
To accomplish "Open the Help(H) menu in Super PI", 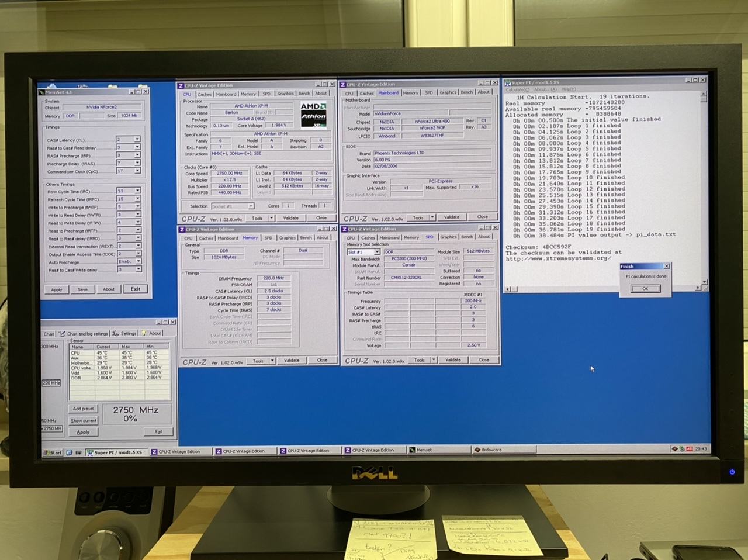I will (568, 89).
